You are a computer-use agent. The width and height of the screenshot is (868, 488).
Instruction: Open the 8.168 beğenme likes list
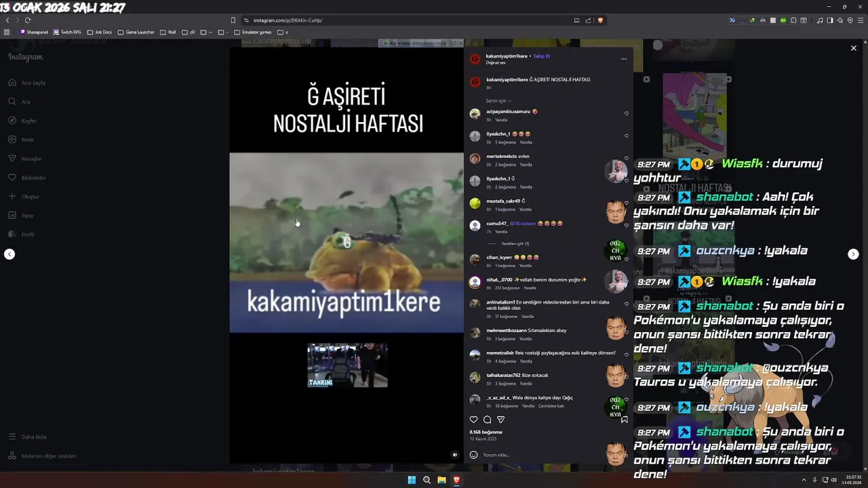486,432
